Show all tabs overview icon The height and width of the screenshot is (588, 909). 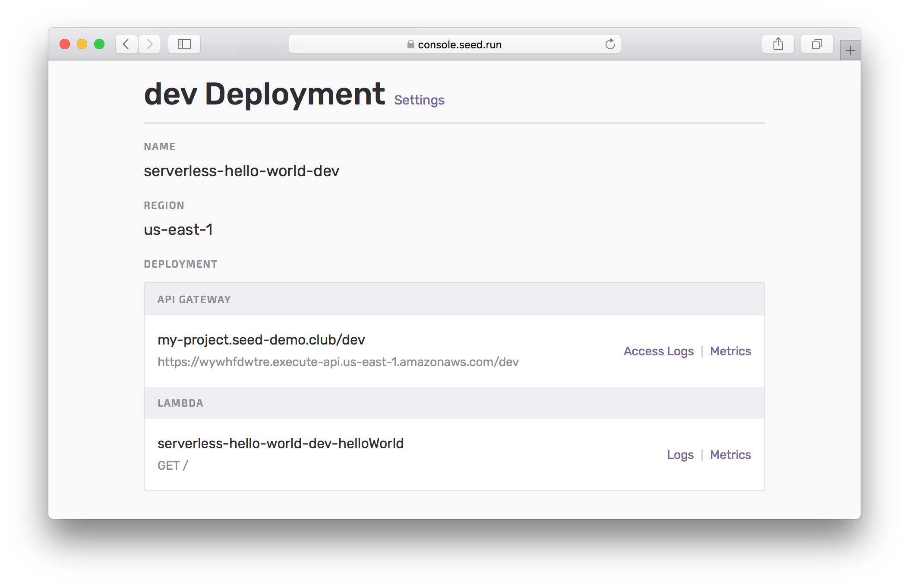[817, 44]
